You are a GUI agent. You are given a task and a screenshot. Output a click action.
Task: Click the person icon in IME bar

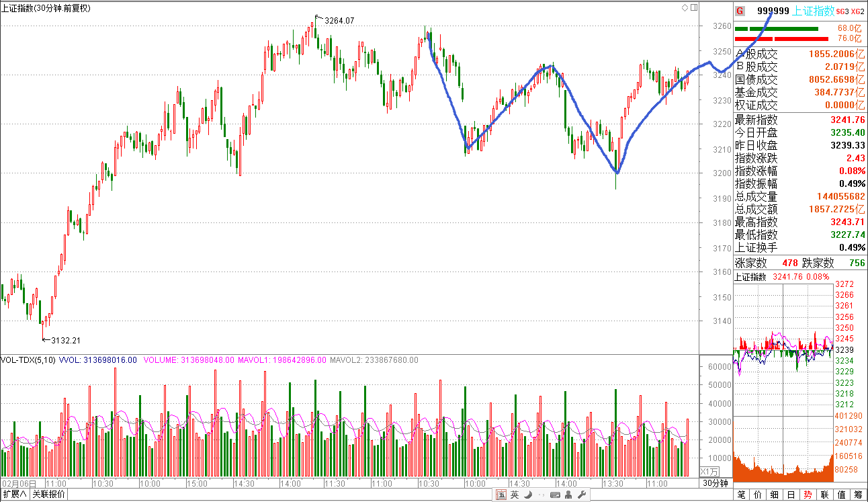point(569,495)
